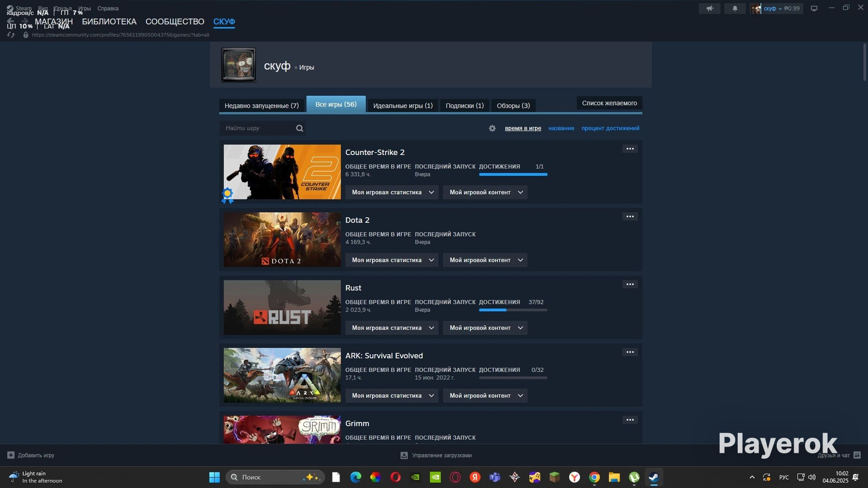Open Управление загрузками downloads link

click(442, 455)
